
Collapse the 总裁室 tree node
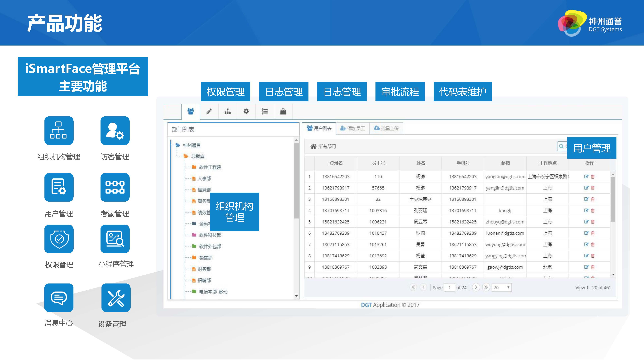[x=186, y=156]
